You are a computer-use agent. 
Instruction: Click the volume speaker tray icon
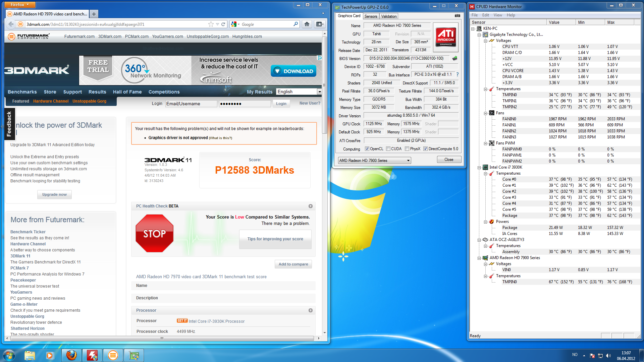(x=608, y=356)
